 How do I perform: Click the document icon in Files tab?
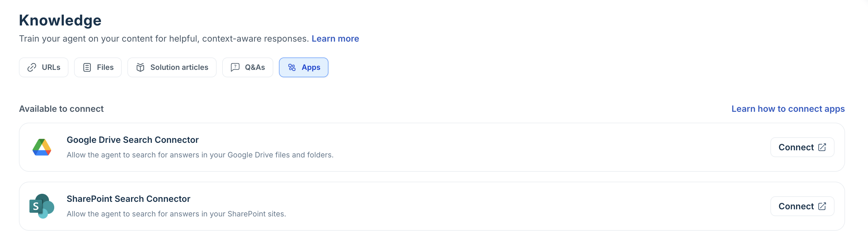(87, 67)
